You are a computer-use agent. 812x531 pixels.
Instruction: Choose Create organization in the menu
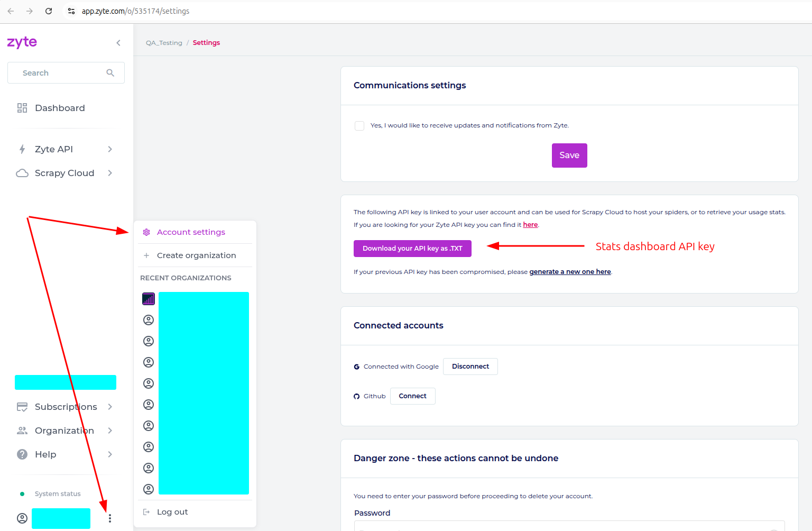tap(196, 255)
